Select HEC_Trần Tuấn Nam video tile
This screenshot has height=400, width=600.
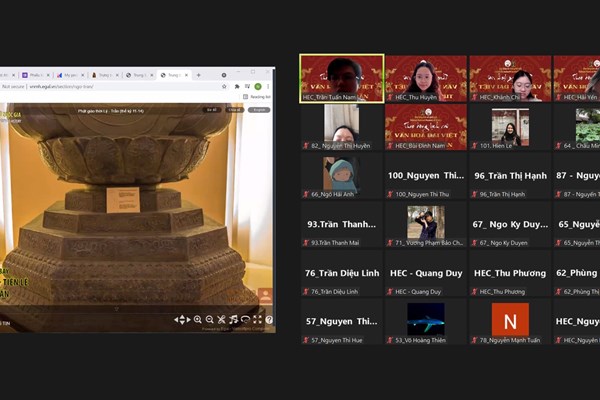341,78
